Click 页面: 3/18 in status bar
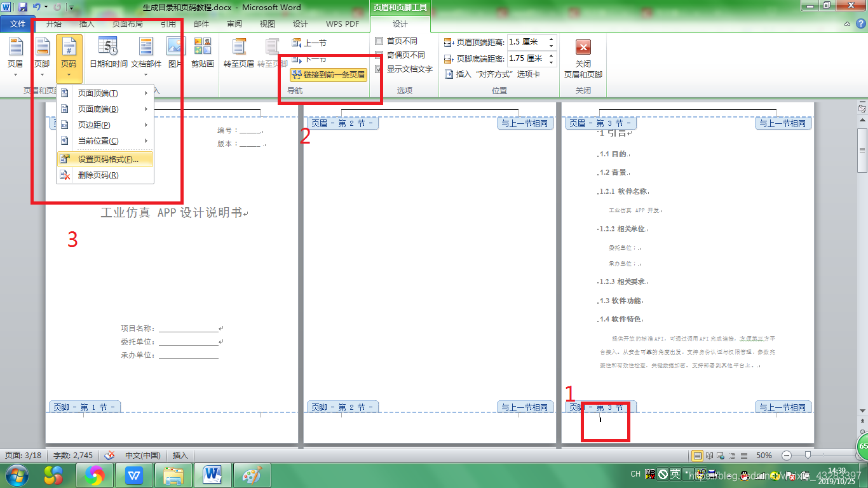868x488 pixels. 24,456
